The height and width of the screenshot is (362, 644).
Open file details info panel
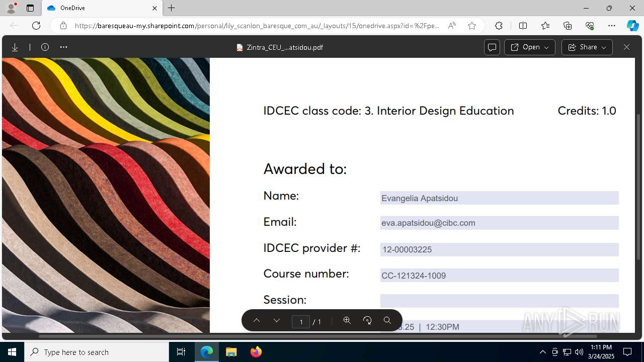[45, 47]
